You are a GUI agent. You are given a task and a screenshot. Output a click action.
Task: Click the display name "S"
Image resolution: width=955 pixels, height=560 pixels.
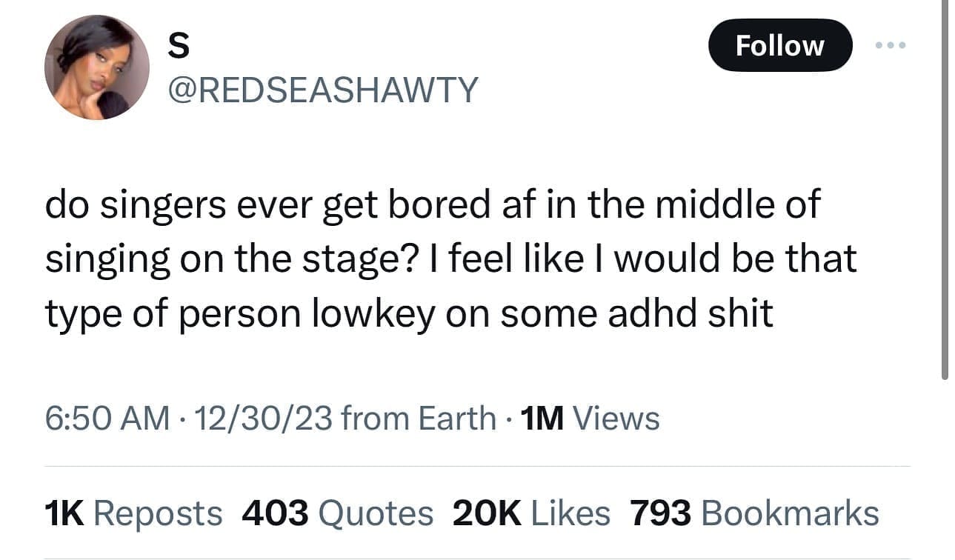(179, 46)
